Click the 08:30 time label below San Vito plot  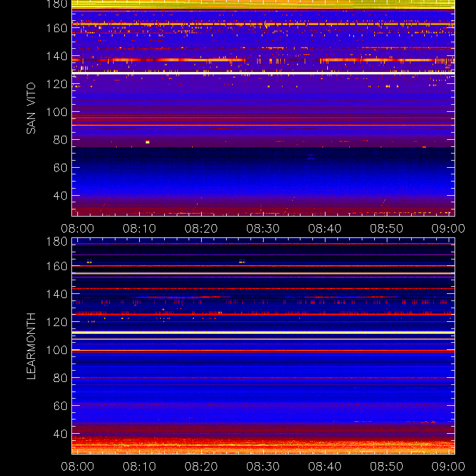tap(263, 228)
